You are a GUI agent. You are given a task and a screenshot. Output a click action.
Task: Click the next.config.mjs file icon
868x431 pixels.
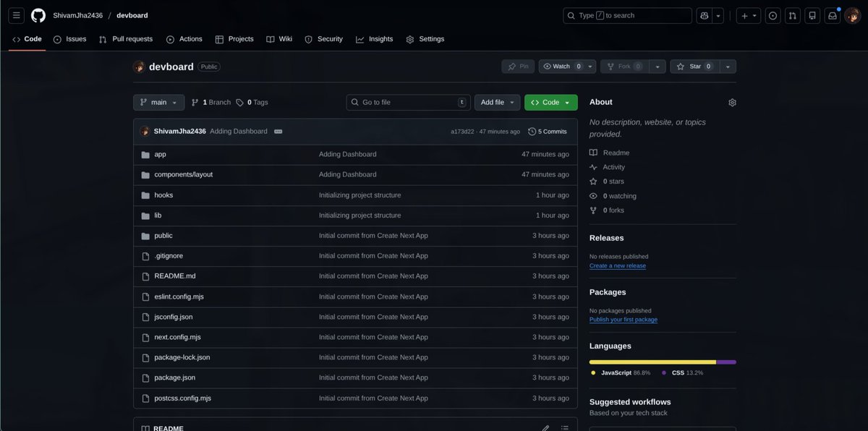point(145,337)
